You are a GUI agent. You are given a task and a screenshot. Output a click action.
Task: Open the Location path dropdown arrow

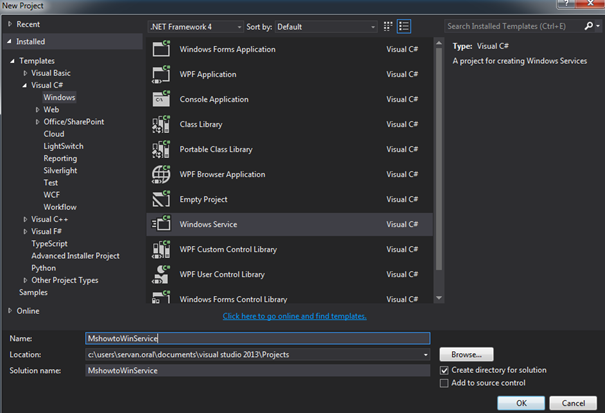[426, 355]
